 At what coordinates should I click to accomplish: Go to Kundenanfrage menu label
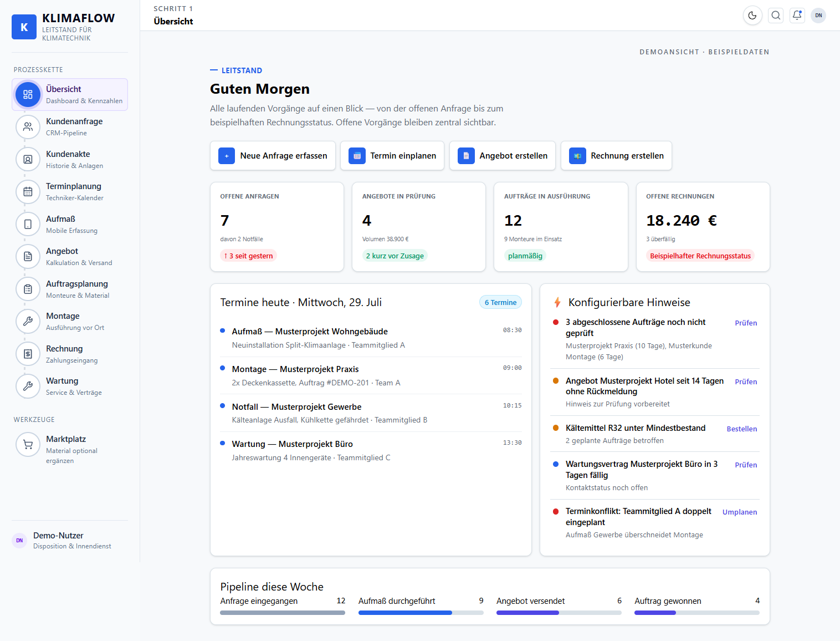tap(74, 121)
